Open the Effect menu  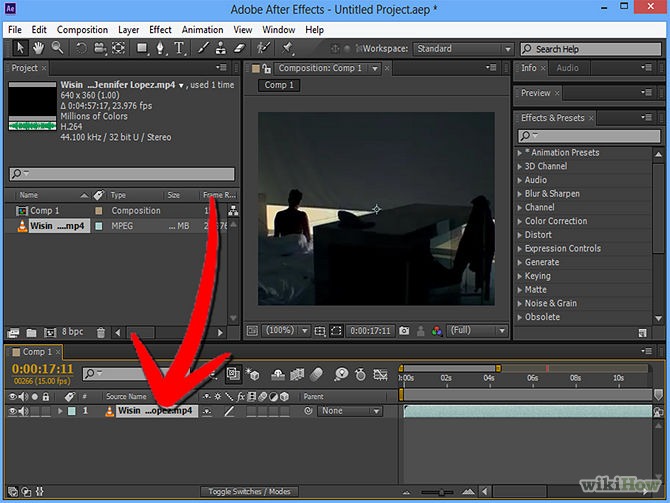click(160, 30)
